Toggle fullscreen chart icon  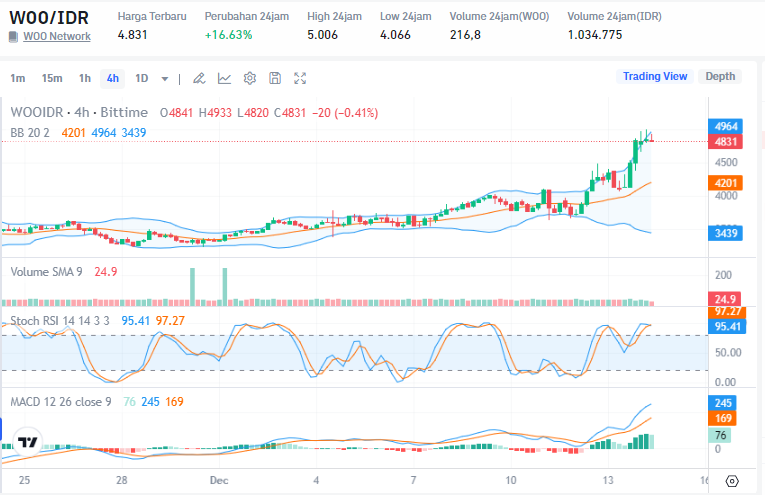pos(300,79)
